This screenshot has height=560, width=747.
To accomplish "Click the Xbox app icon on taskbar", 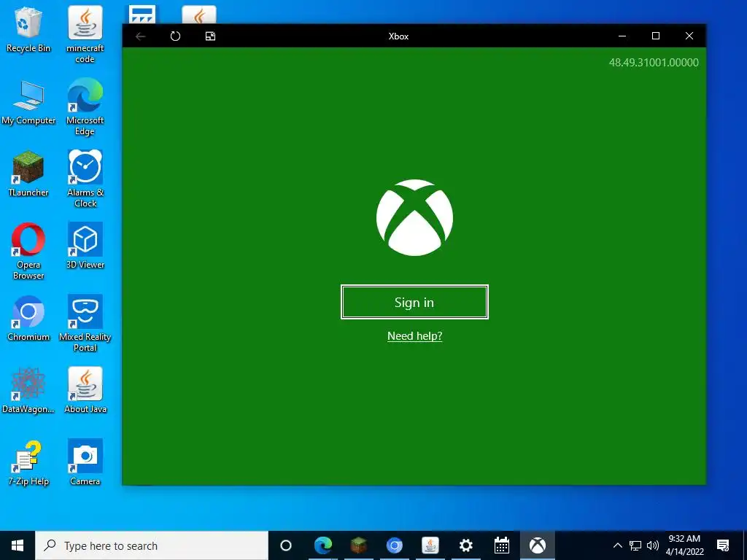I will coord(538,545).
